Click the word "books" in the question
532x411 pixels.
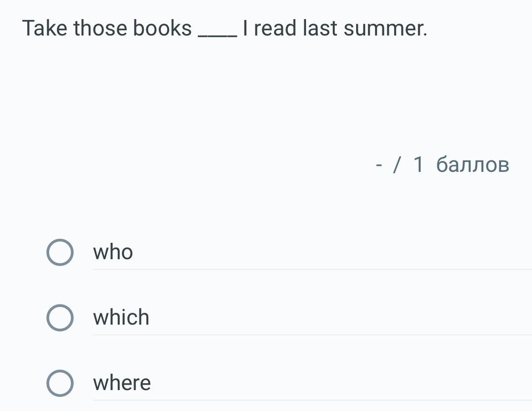click(162, 28)
